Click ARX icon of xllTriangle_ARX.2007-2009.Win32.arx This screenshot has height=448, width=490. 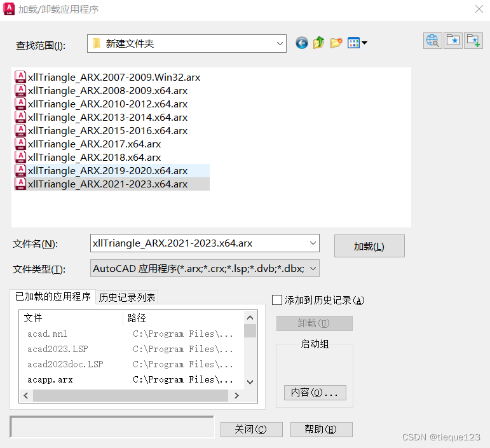(x=20, y=77)
